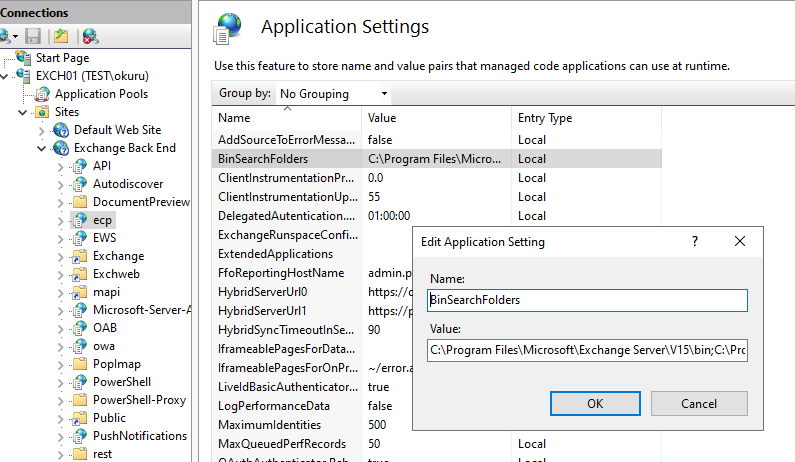The height and width of the screenshot is (462, 795).
Task: Sort by the Name column header
Action: [286, 118]
